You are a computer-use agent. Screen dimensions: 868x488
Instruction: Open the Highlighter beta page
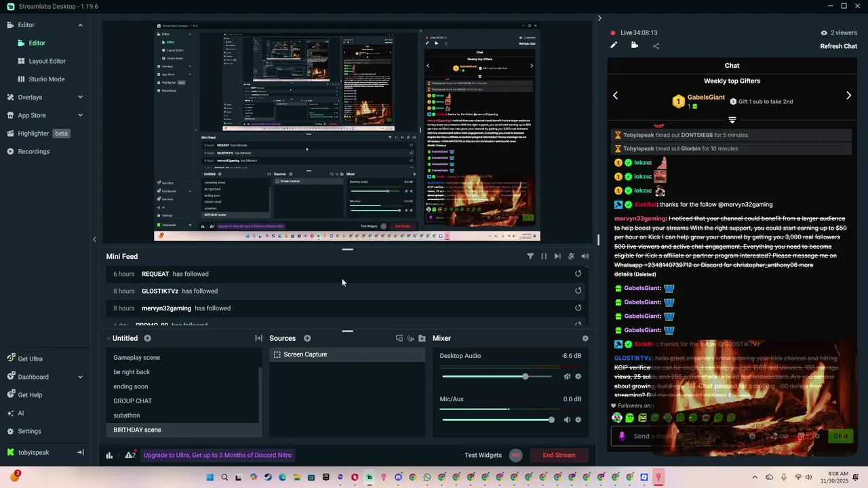pos(39,134)
